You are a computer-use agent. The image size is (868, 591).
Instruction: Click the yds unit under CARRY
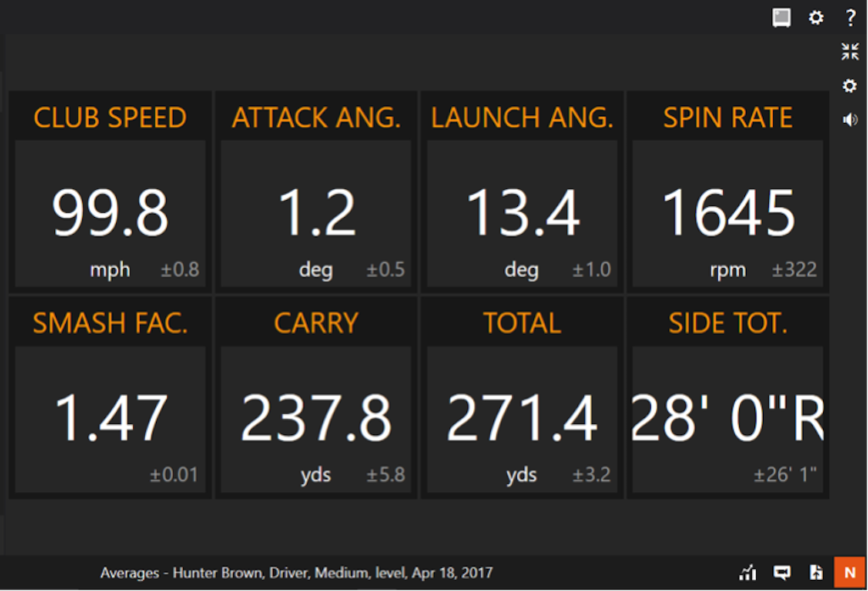pyautogui.click(x=316, y=475)
